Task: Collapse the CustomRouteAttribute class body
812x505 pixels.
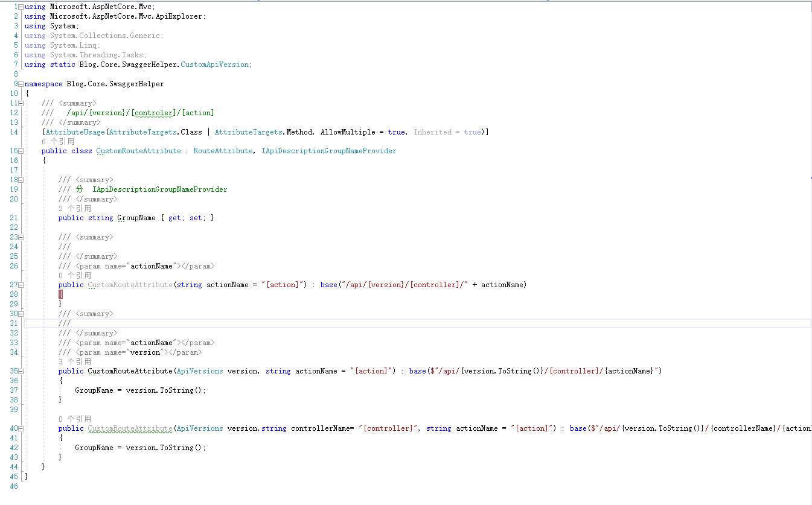Action: pyautogui.click(x=20, y=150)
